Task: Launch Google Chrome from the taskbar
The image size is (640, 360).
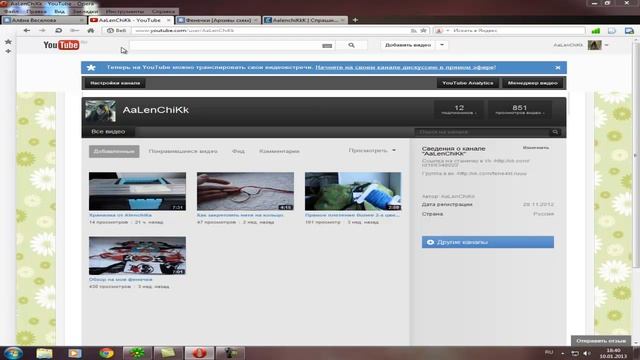Action: (x=106, y=353)
